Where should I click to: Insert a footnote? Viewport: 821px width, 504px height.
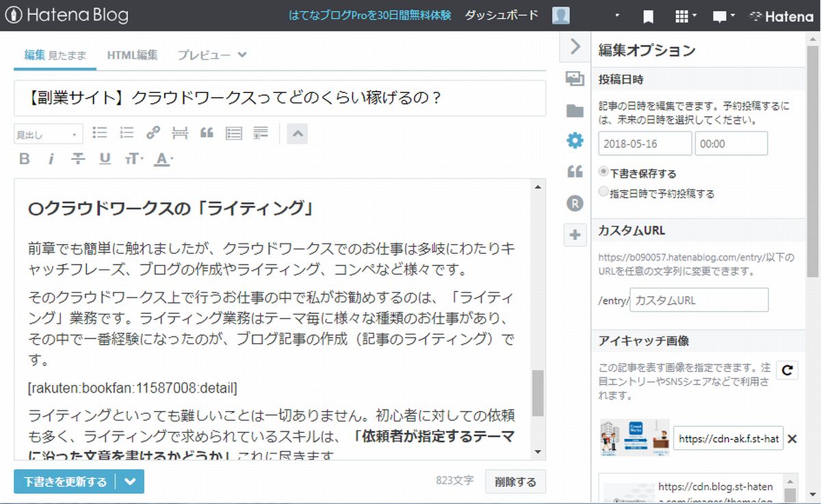[x=261, y=133]
